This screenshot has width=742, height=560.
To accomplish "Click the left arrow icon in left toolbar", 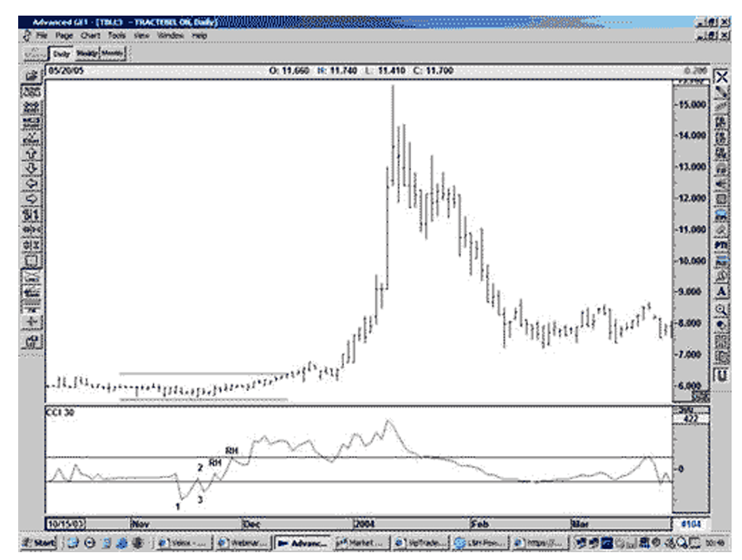I will (x=31, y=184).
